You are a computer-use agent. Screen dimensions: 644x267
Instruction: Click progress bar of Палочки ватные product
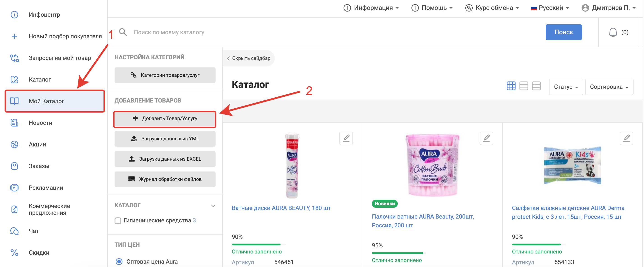point(398,253)
